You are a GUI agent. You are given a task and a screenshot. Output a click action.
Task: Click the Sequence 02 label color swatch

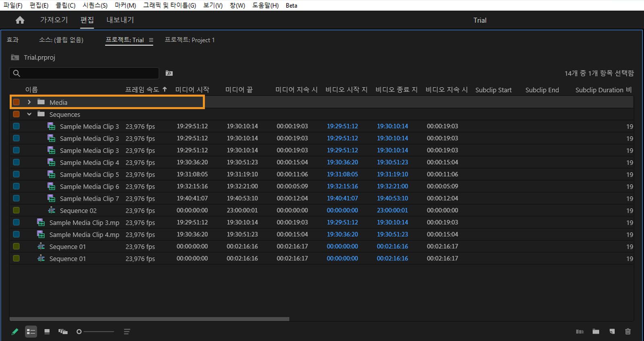click(x=16, y=210)
